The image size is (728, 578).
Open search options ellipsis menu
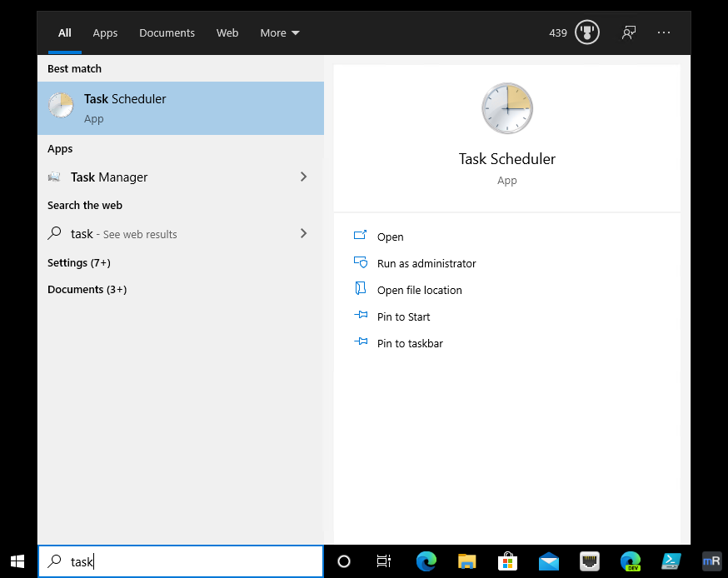tap(664, 32)
